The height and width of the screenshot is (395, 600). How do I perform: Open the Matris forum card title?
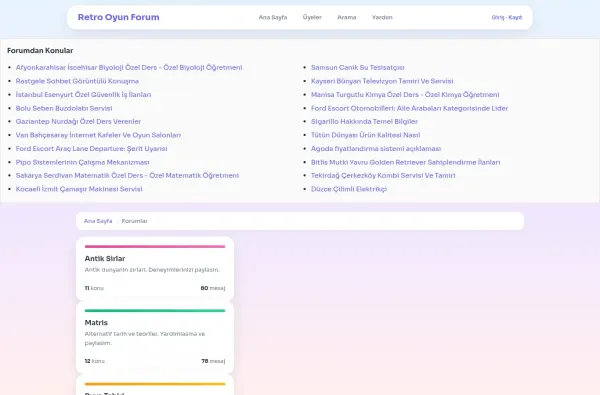coord(96,323)
